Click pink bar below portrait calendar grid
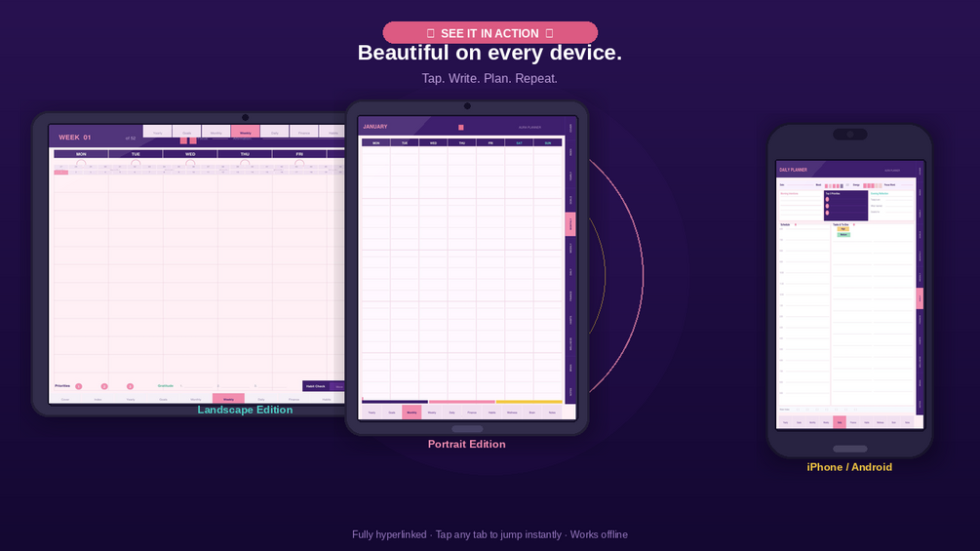Image resolution: width=980 pixels, height=551 pixels. click(462, 402)
